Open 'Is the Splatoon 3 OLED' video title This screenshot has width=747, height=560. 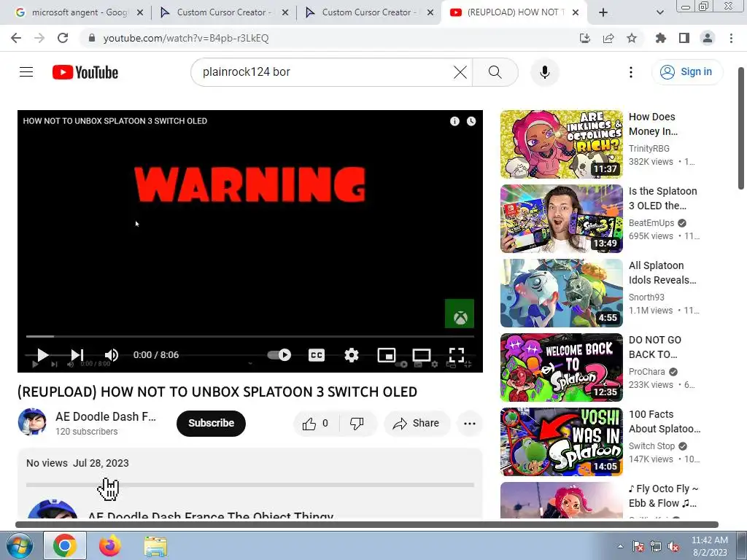pos(662,198)
